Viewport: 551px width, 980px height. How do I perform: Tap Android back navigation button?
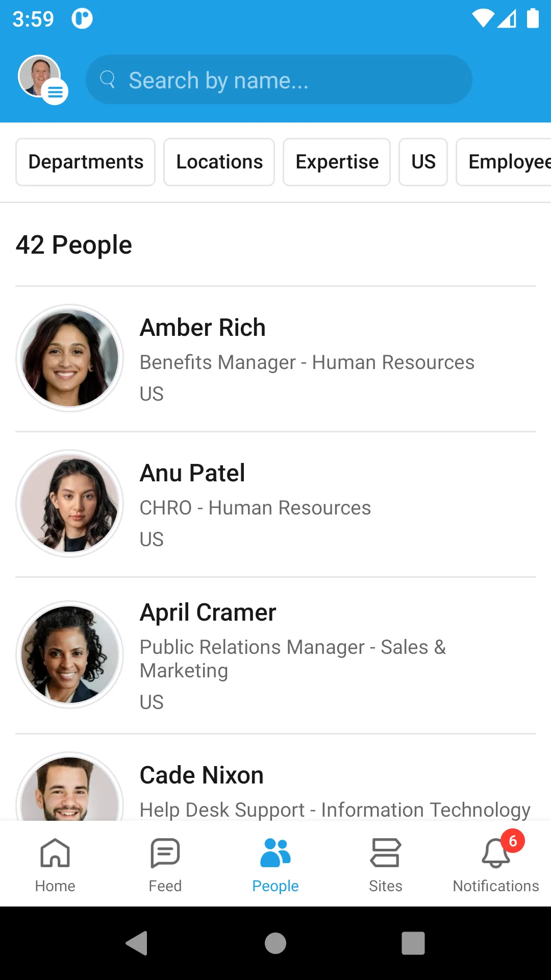click(137, 943)
